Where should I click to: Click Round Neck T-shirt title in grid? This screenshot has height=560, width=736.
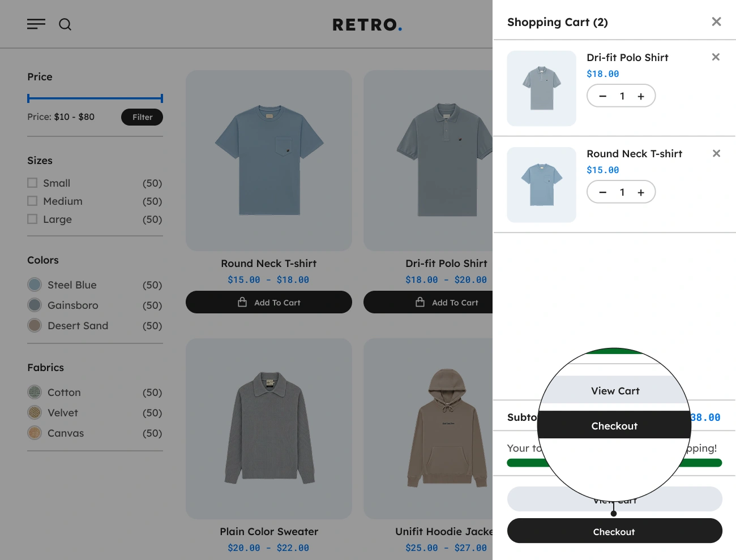point(269,264)
